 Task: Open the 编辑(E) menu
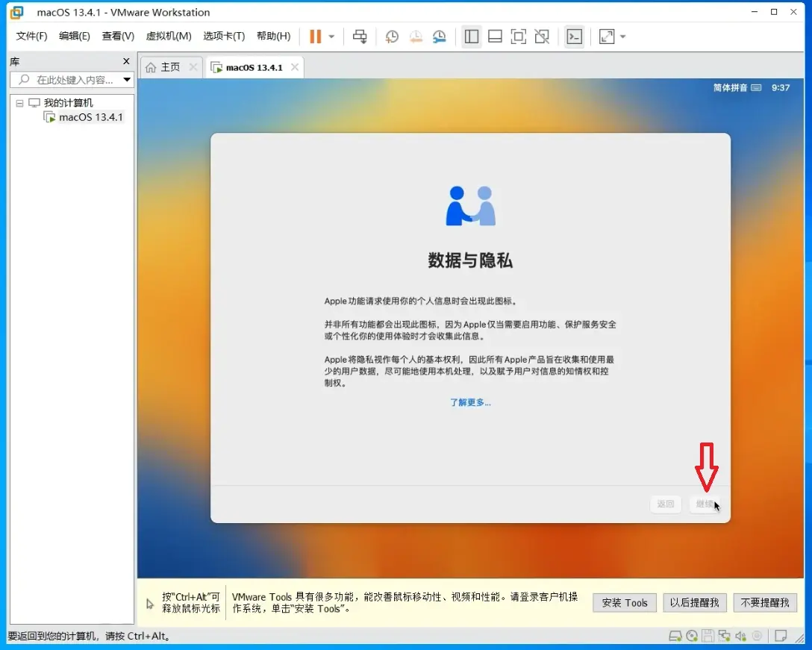[74, 36]
